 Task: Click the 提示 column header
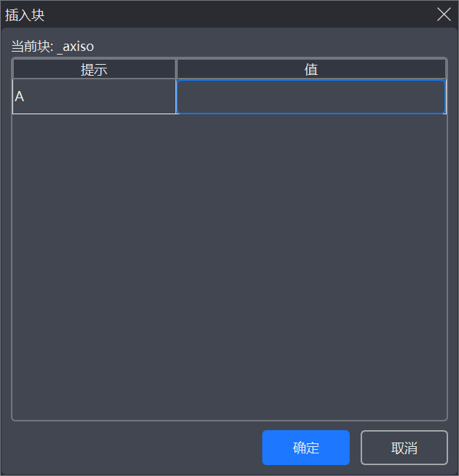pyautogui.click(x=94, y=69)
